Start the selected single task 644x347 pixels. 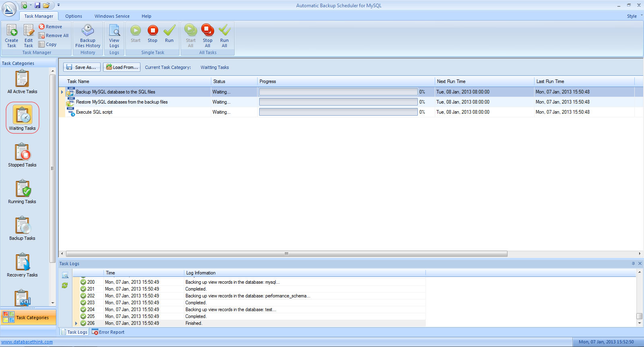(x=136, y=34)
